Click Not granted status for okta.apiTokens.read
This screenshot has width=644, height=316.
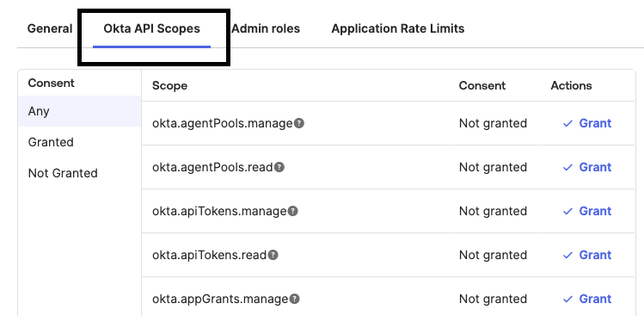493,255
